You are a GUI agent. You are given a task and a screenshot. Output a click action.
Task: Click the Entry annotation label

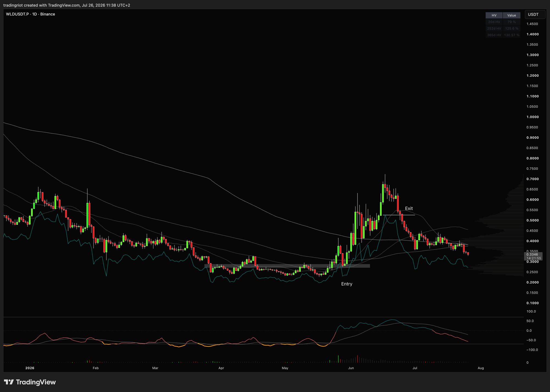pyautogui.click(x=346, y=284)
